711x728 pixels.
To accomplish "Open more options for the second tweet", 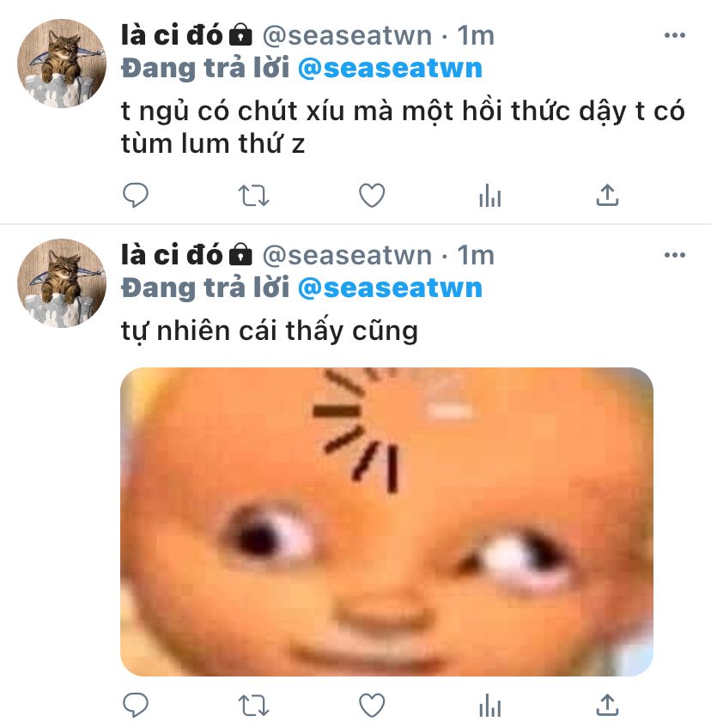I will coord(675,255).
